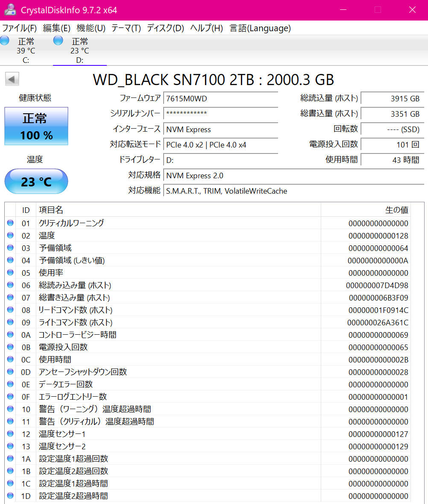Switch to the C: drive tab at 39 °C
428x504 pixels.
tap(26, 50)
